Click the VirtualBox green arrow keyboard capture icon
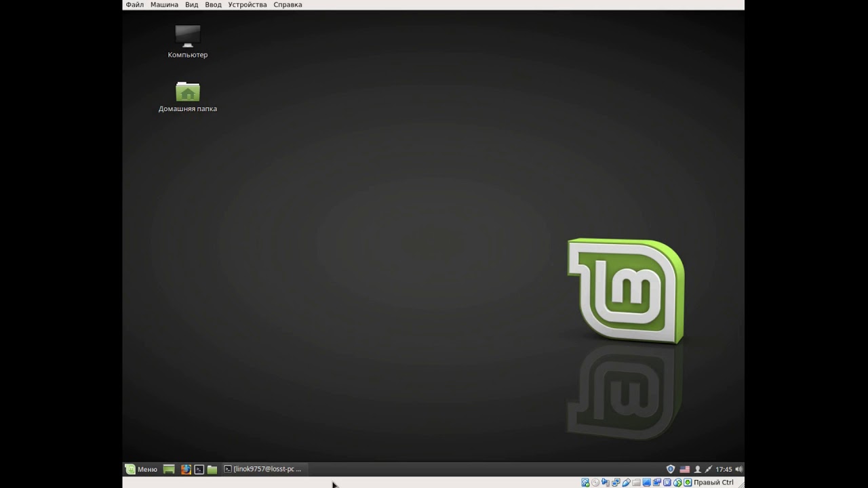This screenshot has height=488, width=868. coord(688,483)
